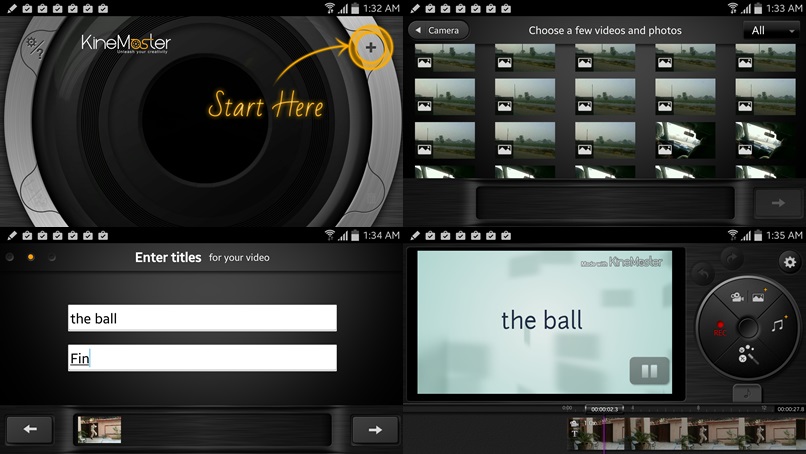Focus the 'Fin' title input field
Viewport: 806px width, 454px height.
[203, 358]
